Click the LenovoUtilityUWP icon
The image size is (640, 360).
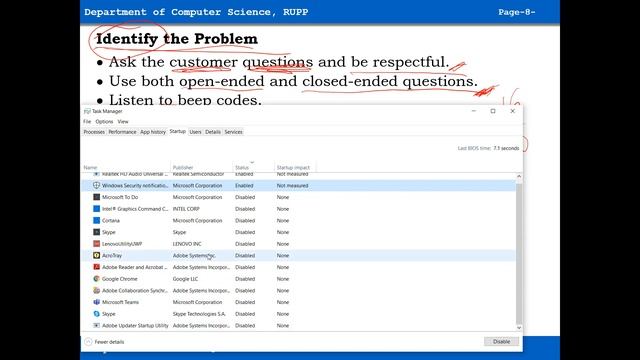pyautogui.click(x=96, y=244)
